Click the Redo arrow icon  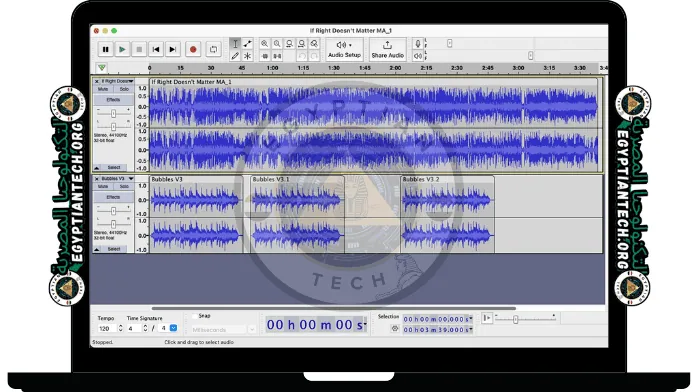point(314,56)
